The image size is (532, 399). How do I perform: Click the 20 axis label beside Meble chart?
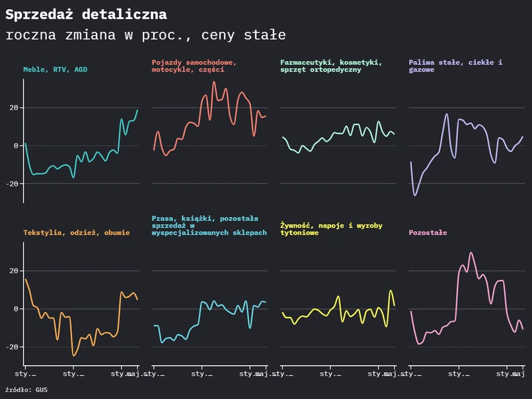point(14,108)
